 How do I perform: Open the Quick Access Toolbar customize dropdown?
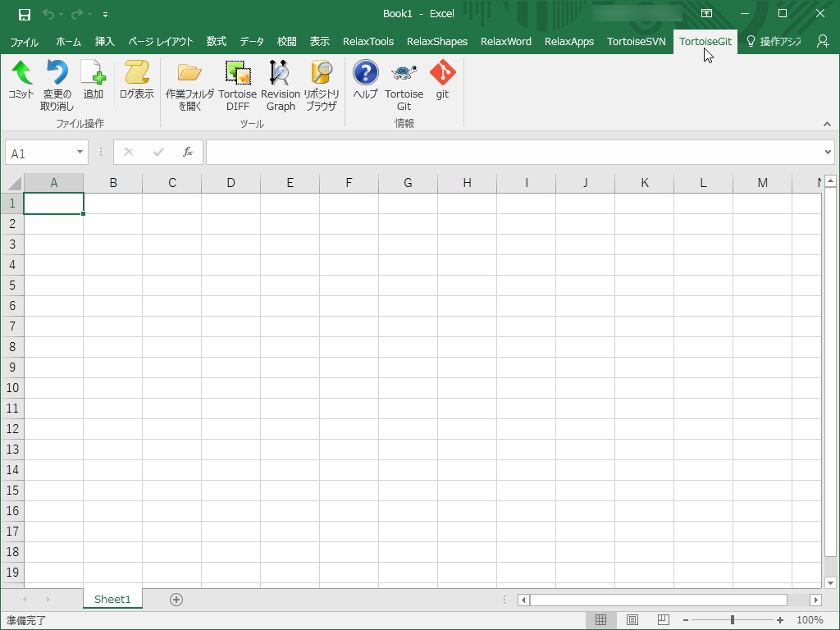coord(105,14)
